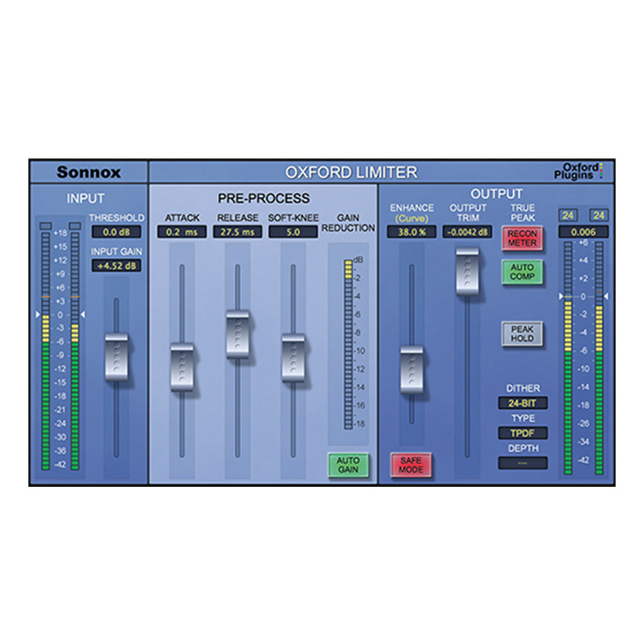Viewport: 644px width, 644px height.
Task: Click the ENHANCE curve fader
Action: click(412, 368)
